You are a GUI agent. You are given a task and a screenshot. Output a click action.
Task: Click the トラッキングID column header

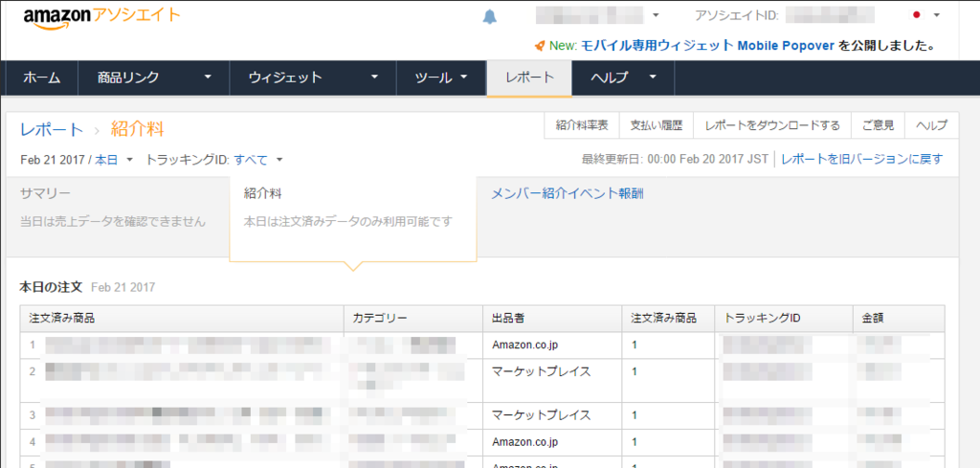[784, 319]
